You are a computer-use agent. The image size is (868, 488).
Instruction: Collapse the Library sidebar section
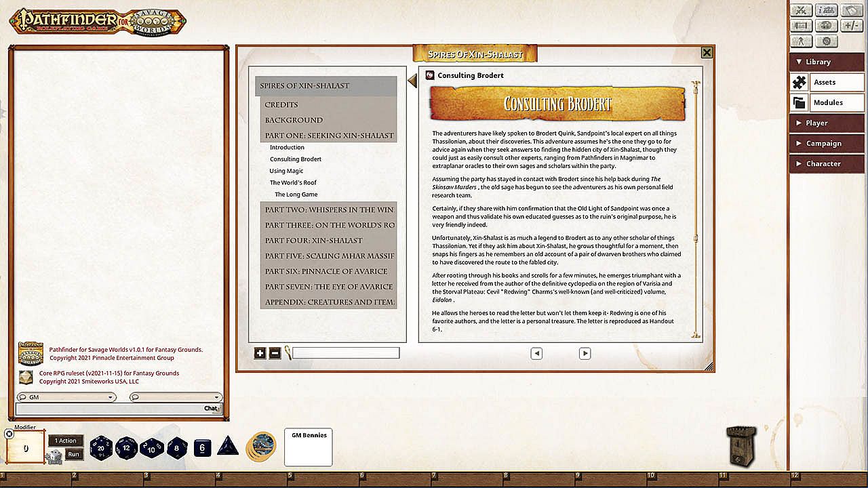coord(825,62)
